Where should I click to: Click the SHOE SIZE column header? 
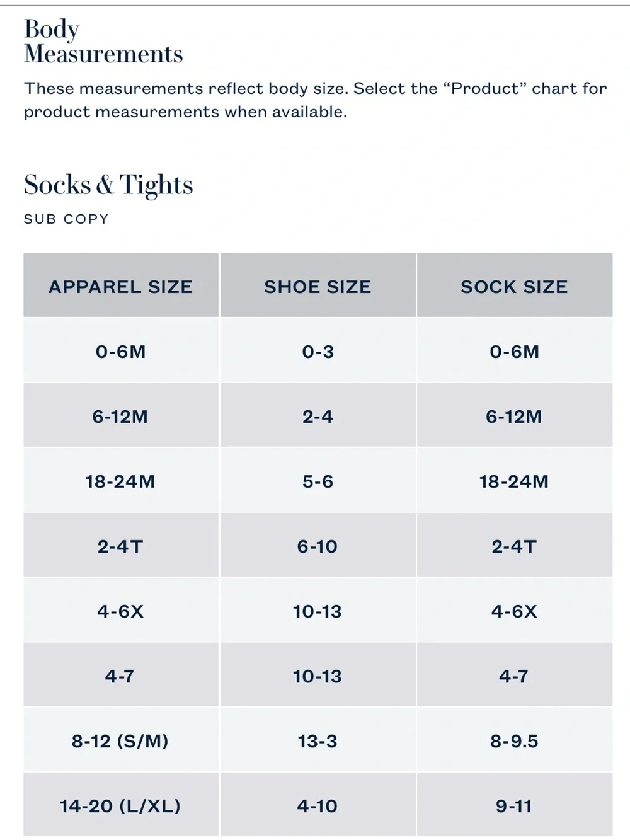pos(318,285)
